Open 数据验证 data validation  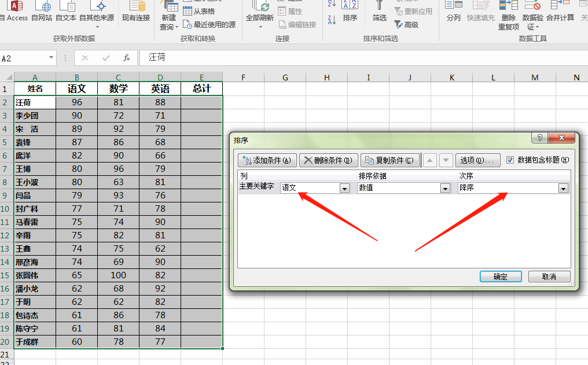[532, 16]
